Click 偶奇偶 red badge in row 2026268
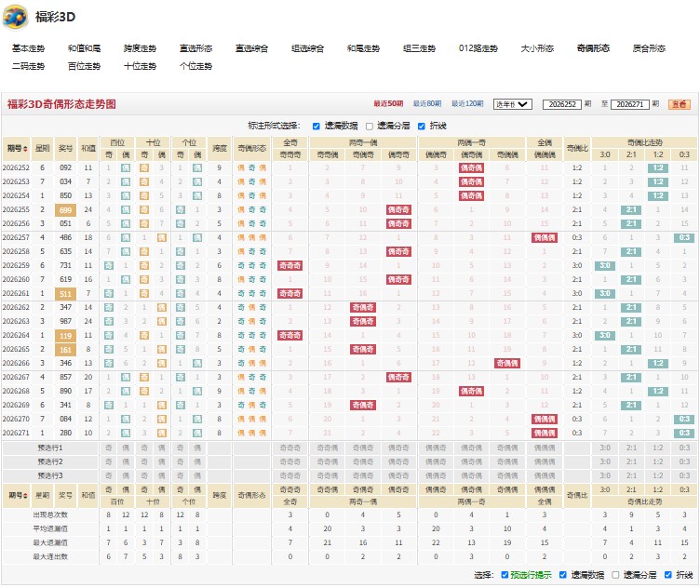This screenshot has height=588, width=700. click(x=471, y=392)
